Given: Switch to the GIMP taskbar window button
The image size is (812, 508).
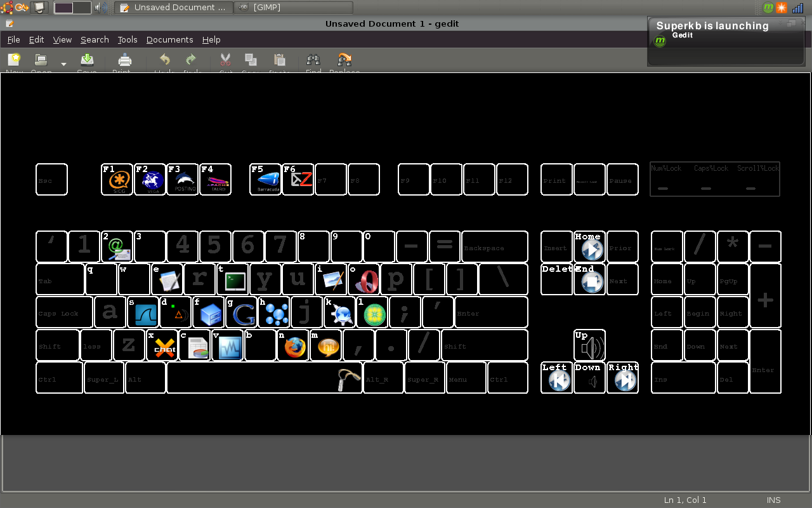Looking at the screenshot, I should click(x=293, y=8).
